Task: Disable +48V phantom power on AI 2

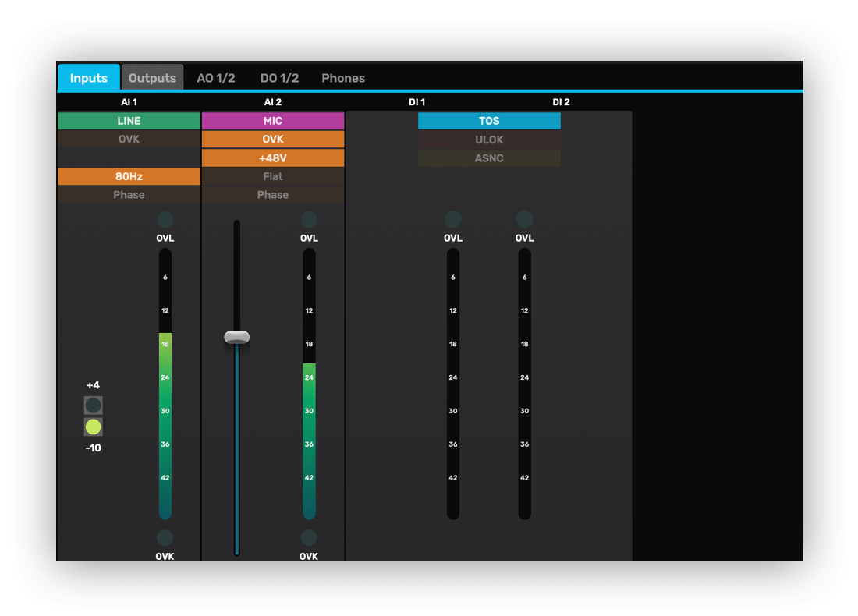Action: [x=273, y=158]
